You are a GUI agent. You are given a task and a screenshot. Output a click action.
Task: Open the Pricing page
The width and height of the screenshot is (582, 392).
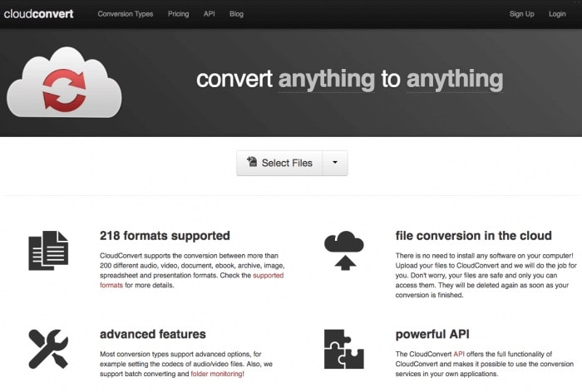coord(178,14)
